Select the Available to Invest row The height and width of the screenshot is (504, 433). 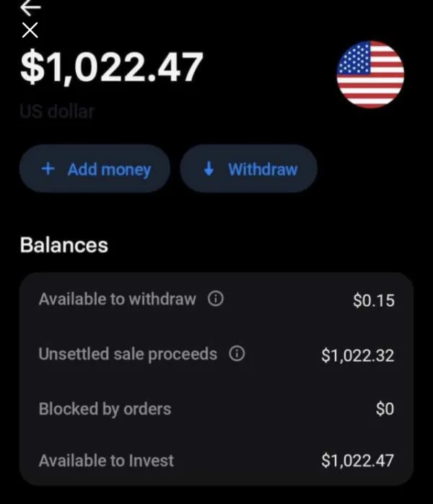pos(106,460)
